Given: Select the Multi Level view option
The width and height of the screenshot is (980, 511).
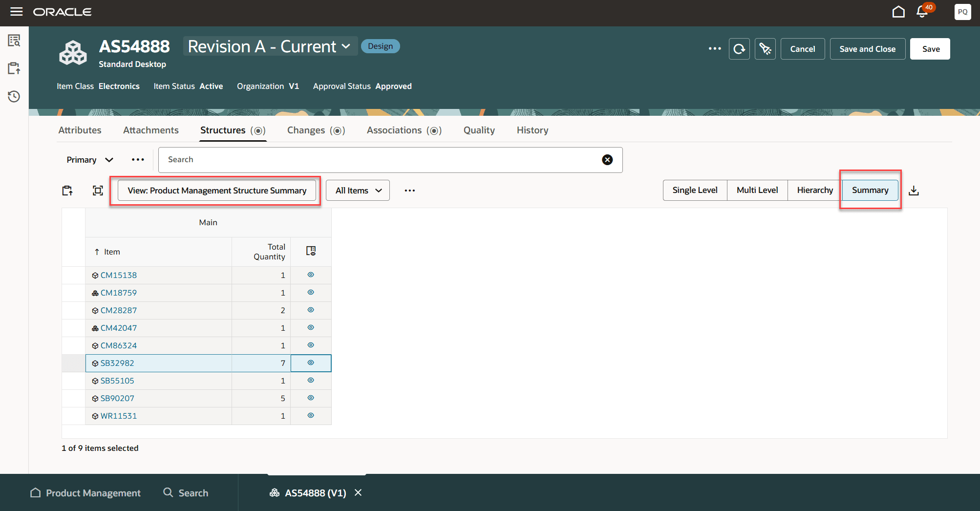Looking at the screenshot, I should (x=757, y=190).
